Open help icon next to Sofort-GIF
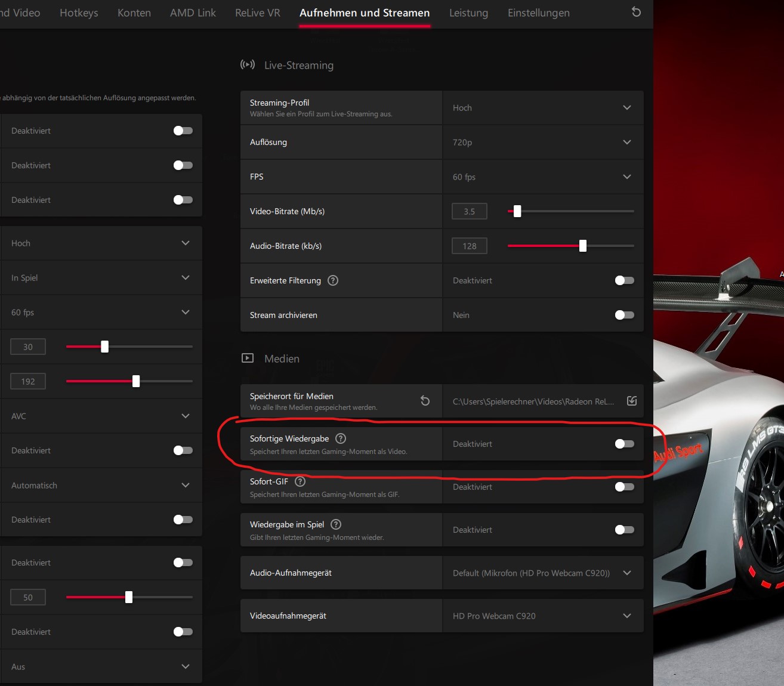784x686 pixels. [300, 481]
